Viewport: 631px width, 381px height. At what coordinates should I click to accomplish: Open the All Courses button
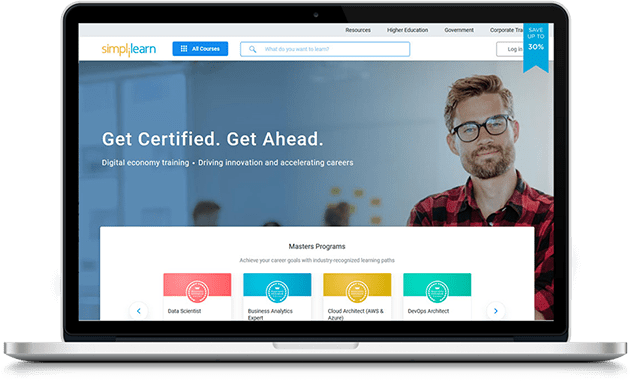pyautogui.click(x=200, y=49)
